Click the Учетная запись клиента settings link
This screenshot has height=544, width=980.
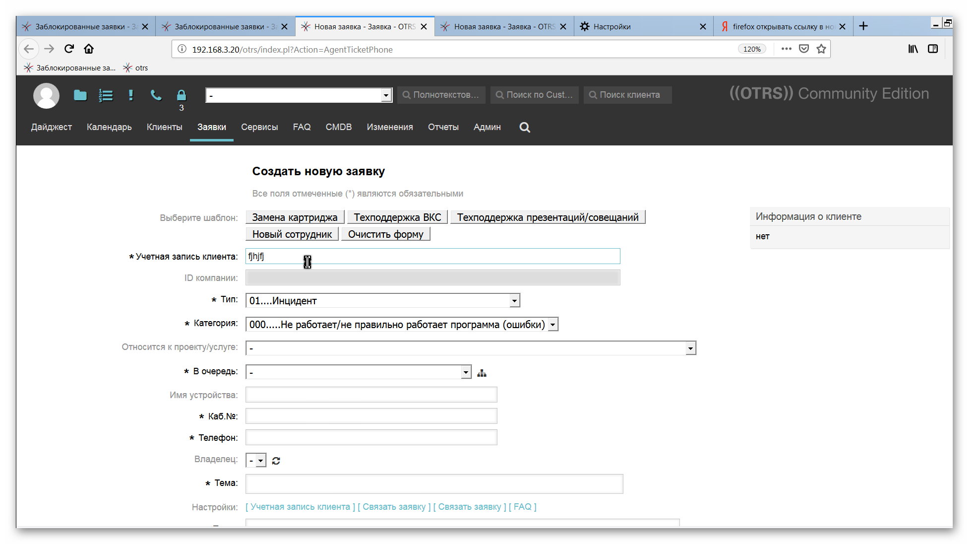300,507
